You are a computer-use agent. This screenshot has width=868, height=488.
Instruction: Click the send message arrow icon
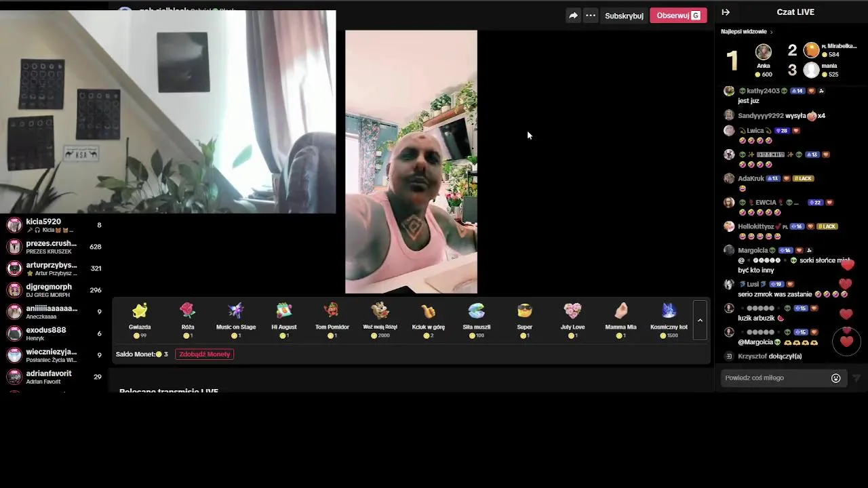tap(856, 378)
